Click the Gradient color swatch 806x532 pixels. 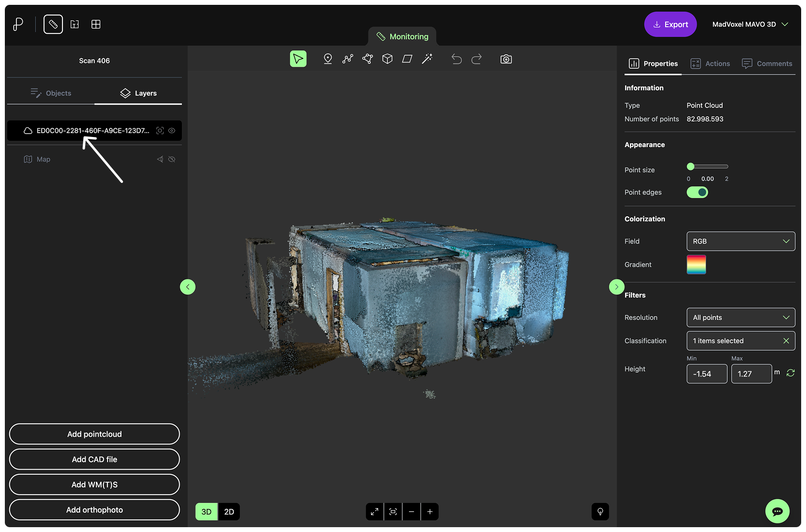[696, 265]
